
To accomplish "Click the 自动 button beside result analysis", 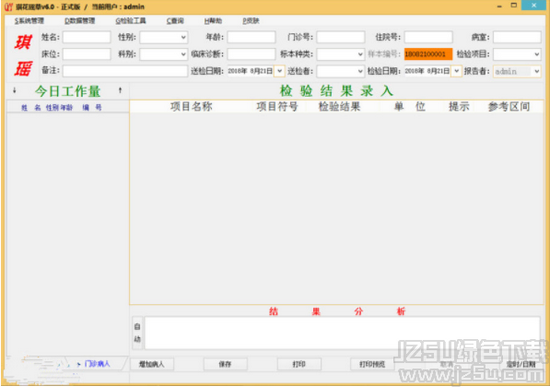I will pos(137,333).
